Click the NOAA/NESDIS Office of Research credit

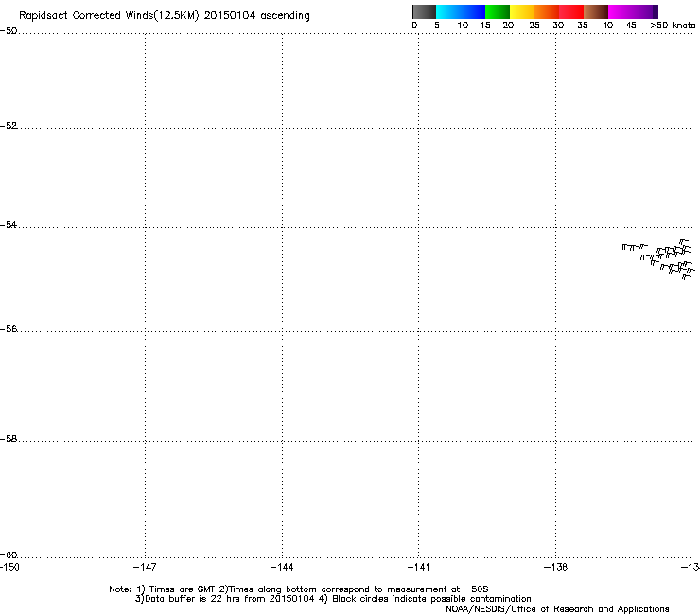point(557,609)
